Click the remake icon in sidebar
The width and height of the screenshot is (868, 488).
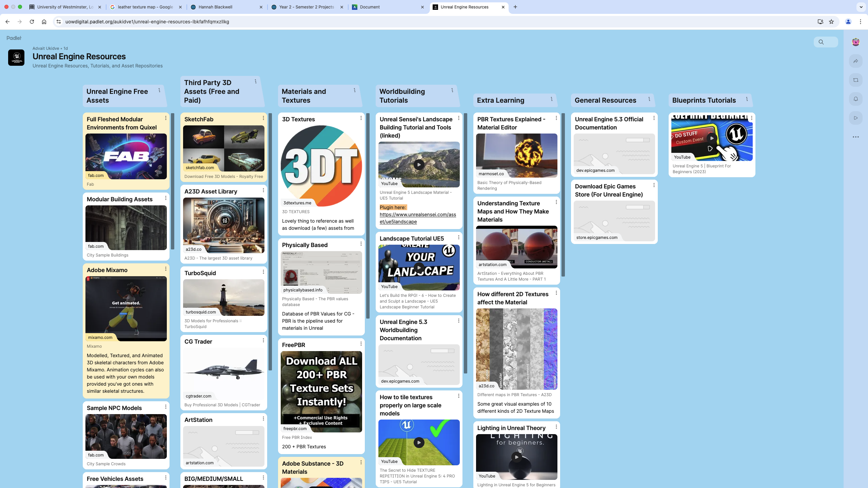coord(856,80)
